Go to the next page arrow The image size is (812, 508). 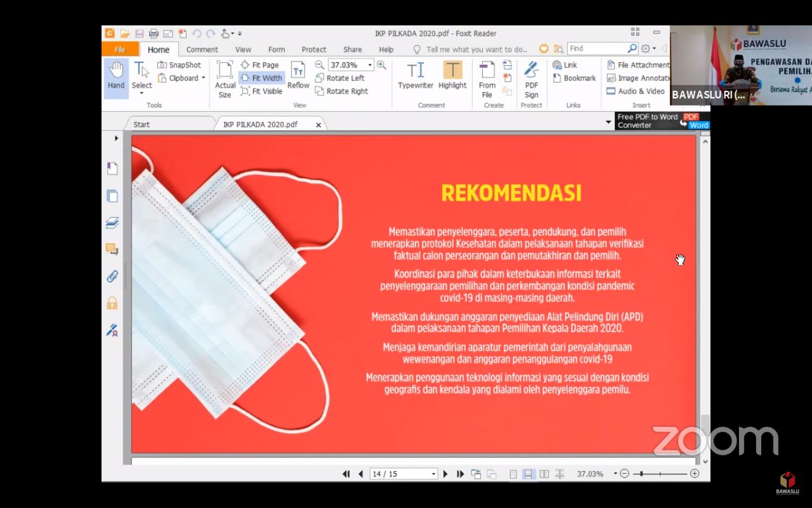click(445, 474)
